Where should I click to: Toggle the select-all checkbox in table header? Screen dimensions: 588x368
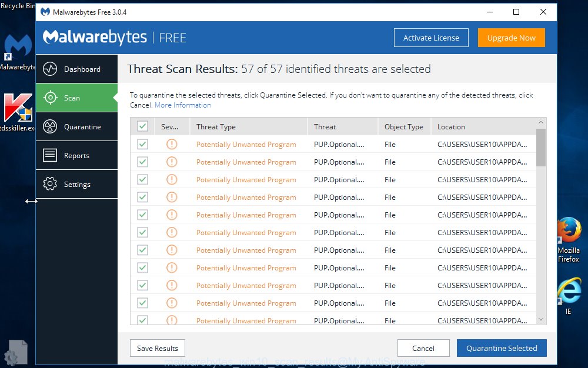coord(142,126)
